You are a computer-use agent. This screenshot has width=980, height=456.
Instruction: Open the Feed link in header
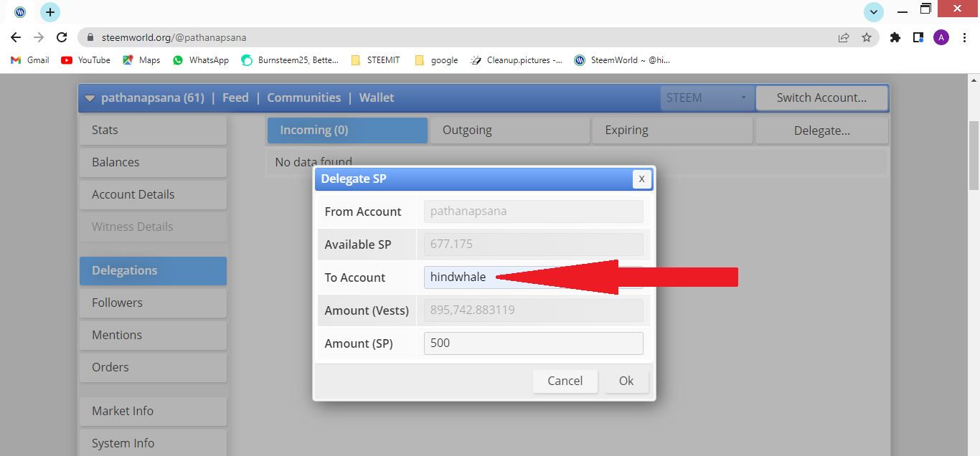pos(235,98)
